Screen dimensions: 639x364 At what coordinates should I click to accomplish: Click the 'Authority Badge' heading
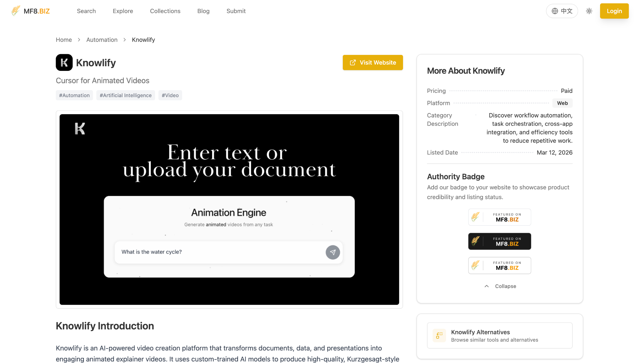point(456,177)
